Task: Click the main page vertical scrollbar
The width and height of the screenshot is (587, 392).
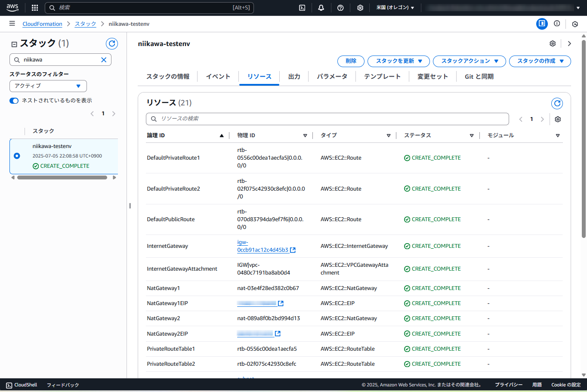Action: [x=584, y=139]
